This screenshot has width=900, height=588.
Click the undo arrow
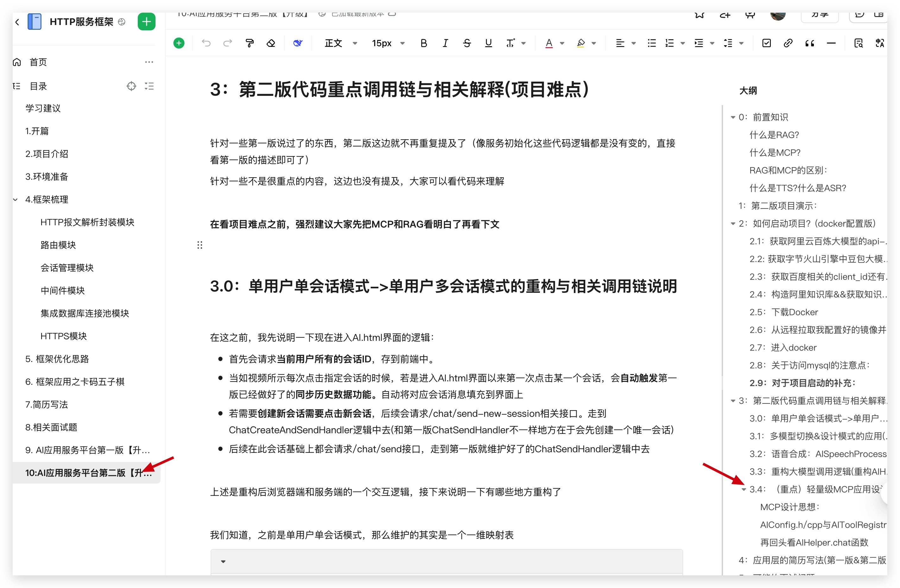[206, 43]
